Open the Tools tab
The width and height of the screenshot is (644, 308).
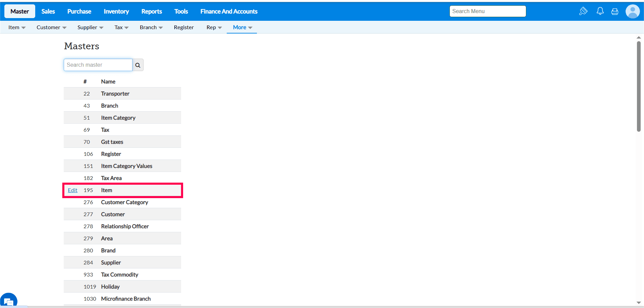[181, 11]
